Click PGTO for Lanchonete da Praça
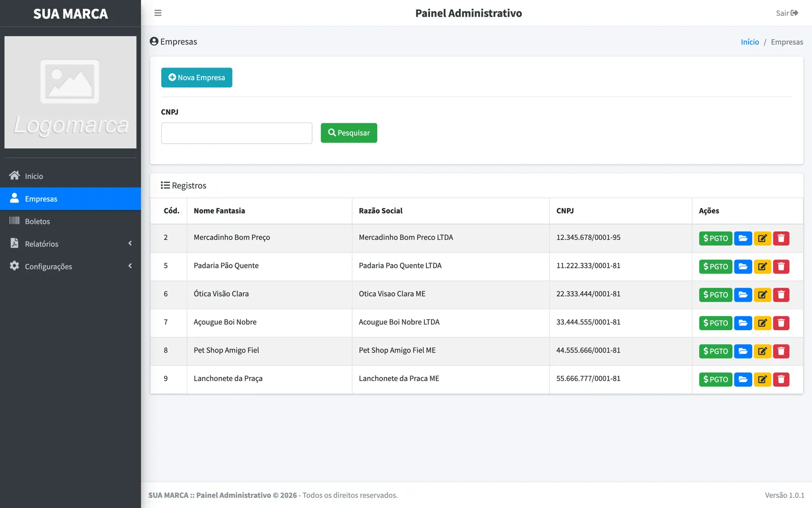The height and width of the screenshot is (508, 812). tap(716, 379)
